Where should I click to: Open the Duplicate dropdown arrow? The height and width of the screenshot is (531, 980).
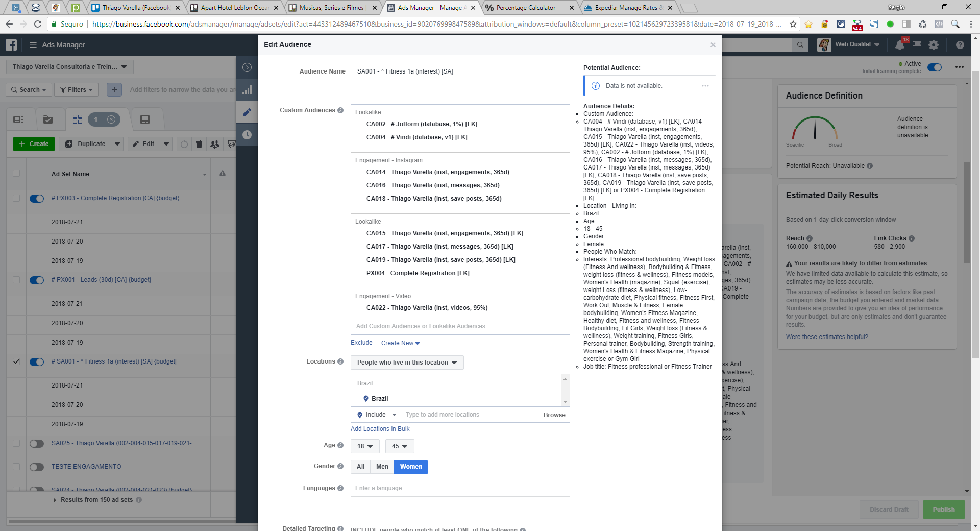point(117,144)
